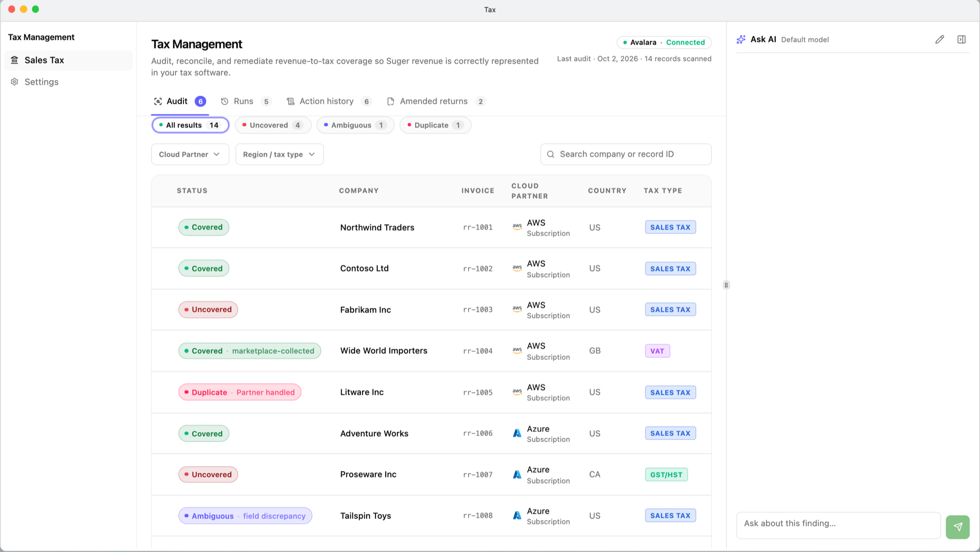Click the SALES TAX tag for Litware Inc

click(670, 392)
